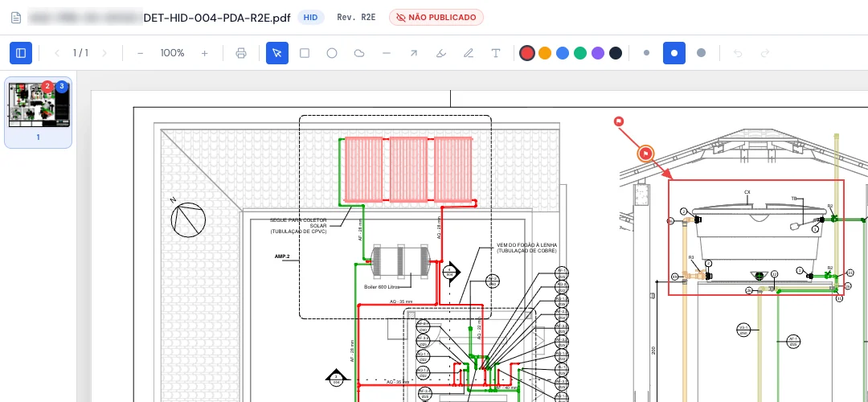Select the pencil freehand tool

coord(469,53)
